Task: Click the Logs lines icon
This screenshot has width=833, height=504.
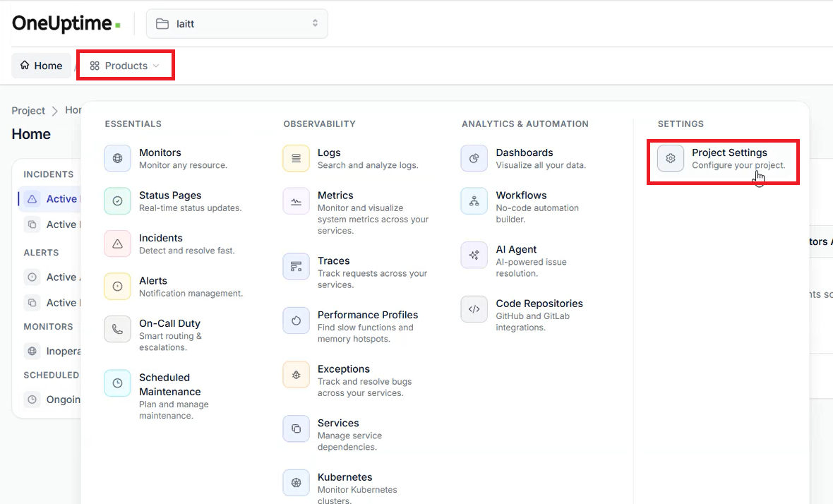Action: point(296,158)
